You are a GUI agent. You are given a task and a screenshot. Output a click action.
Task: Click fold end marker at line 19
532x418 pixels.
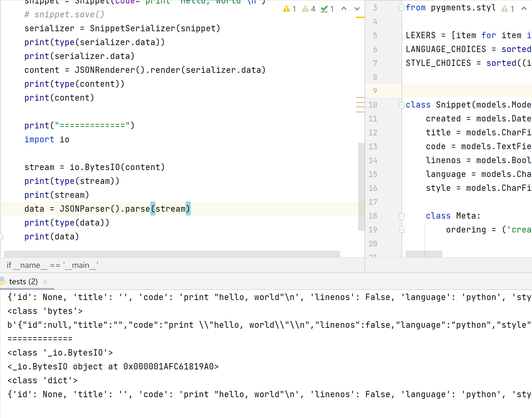[402, 230]
